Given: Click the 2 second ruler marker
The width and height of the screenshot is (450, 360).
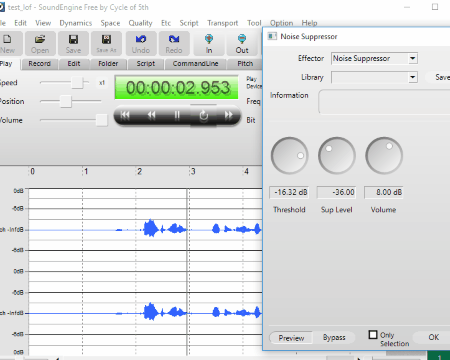Looking at the screenshot, I should (140, 171).
